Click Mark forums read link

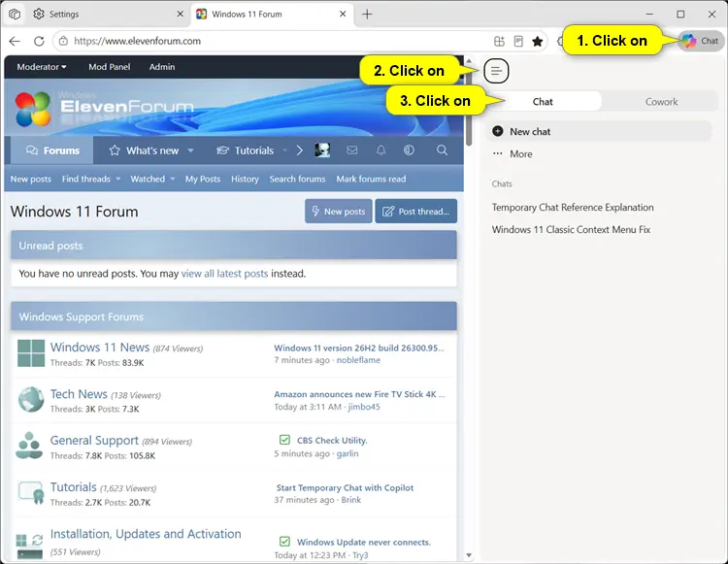(x=371, y=179)
